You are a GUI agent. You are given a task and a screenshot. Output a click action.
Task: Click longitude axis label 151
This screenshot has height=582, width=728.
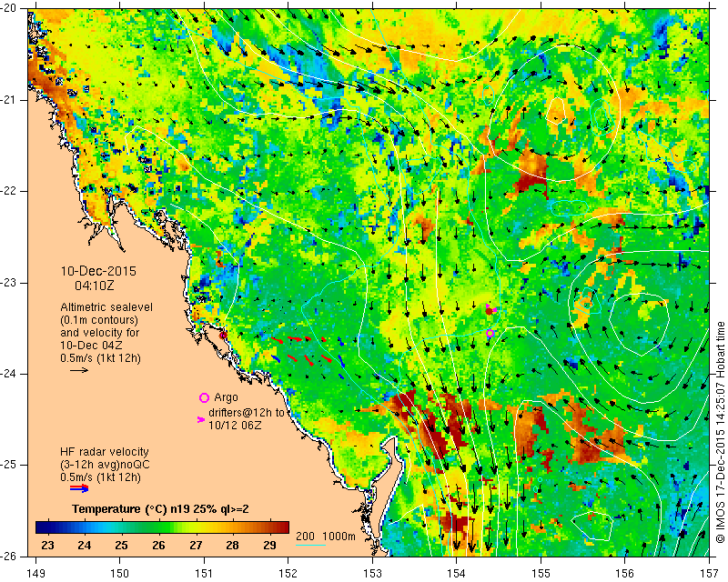point(204,574)
